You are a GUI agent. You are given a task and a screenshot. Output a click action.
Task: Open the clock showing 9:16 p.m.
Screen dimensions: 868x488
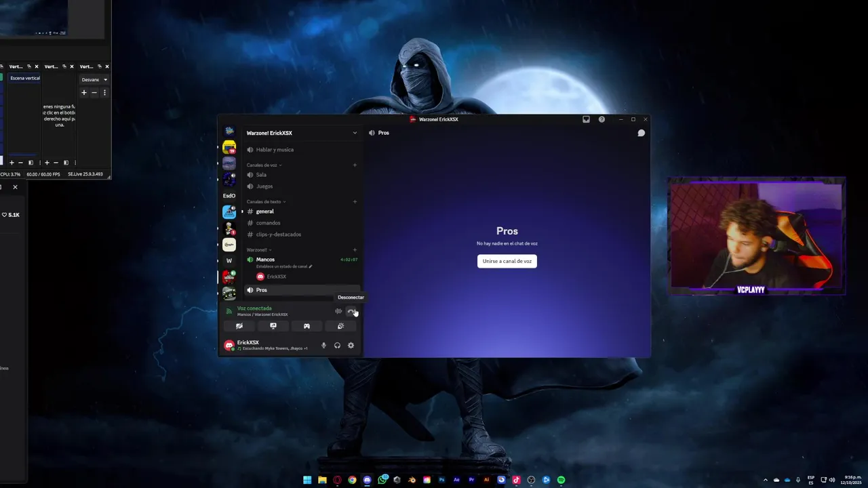click(x=852, y=480)
